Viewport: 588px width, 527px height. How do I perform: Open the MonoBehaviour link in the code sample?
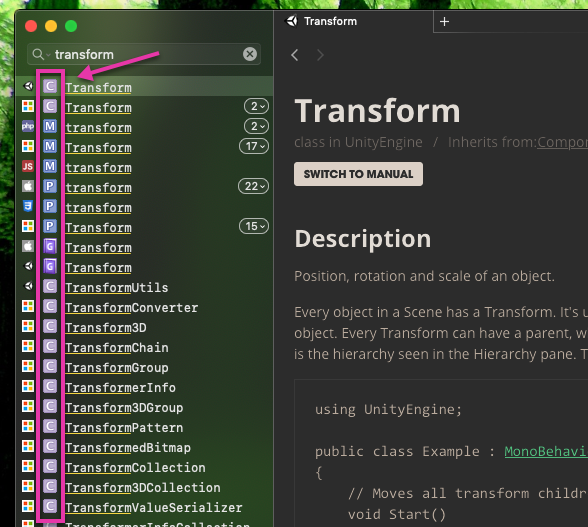click(x=546, y=451)
